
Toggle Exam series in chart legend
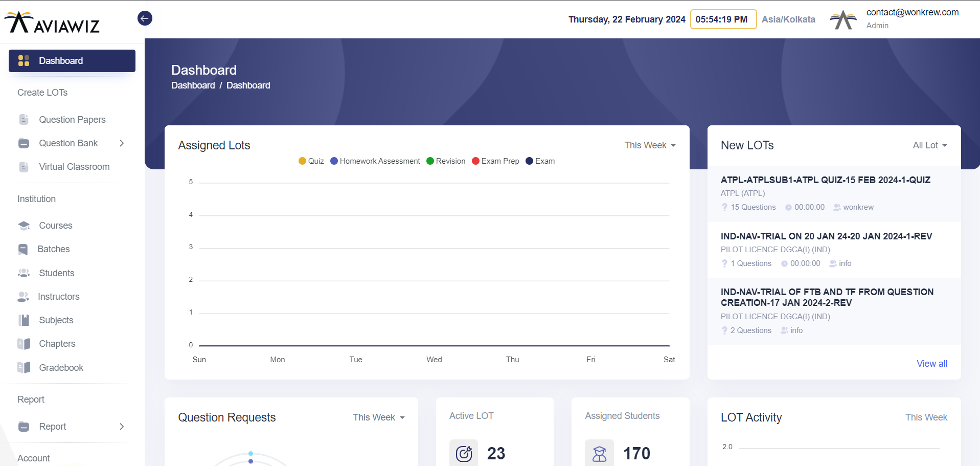coord(540,161)
